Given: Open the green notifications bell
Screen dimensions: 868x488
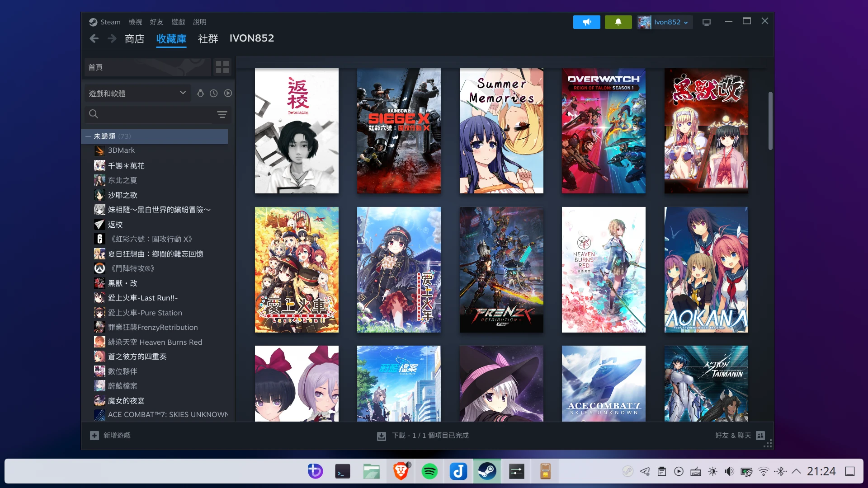Looking at the screenshot, I should pos(618,22).
